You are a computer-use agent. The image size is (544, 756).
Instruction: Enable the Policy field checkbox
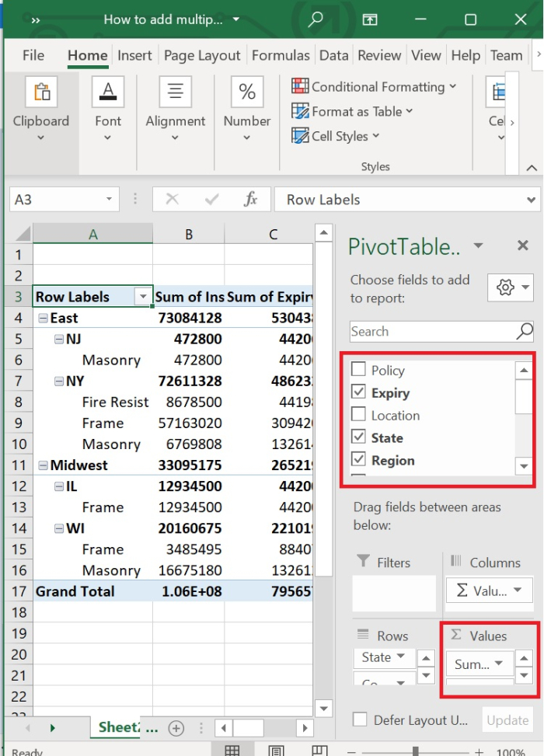coord(358,371)
